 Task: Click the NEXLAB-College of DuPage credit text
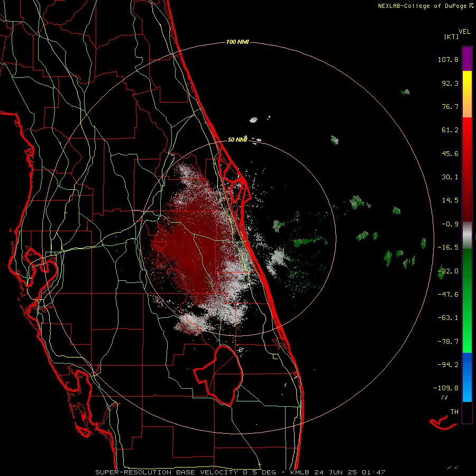click(x=423, y=6)
